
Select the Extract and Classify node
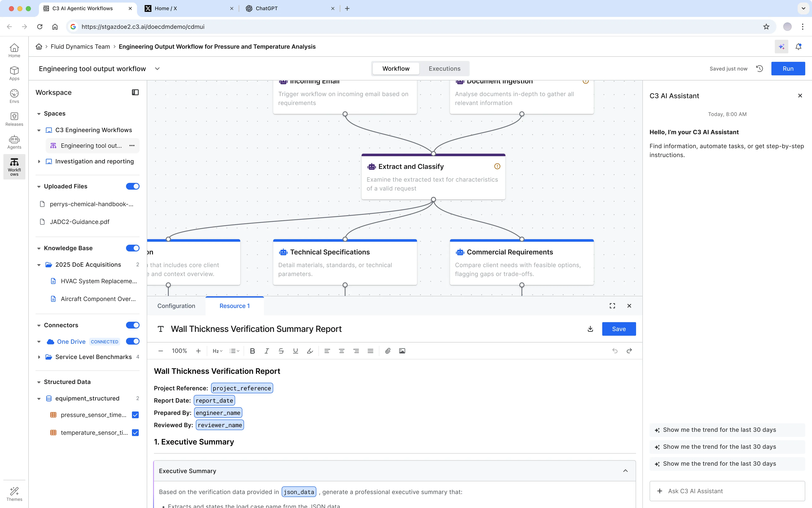point(433,177)
